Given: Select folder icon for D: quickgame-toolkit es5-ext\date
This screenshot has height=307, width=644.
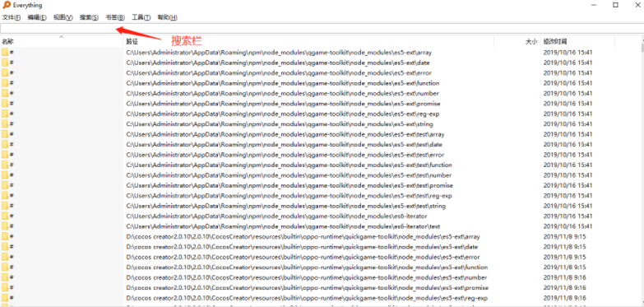Looking at the screenshot, I should click(x=5, y=247).
